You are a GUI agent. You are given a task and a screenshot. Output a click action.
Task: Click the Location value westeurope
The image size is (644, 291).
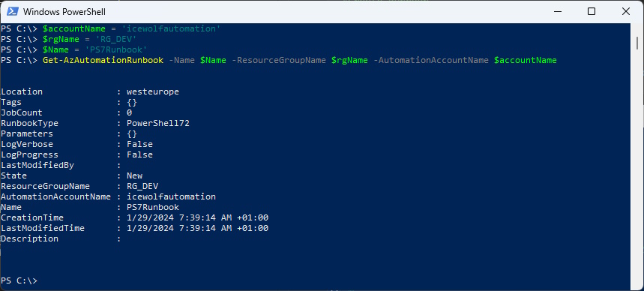[153, 91]
